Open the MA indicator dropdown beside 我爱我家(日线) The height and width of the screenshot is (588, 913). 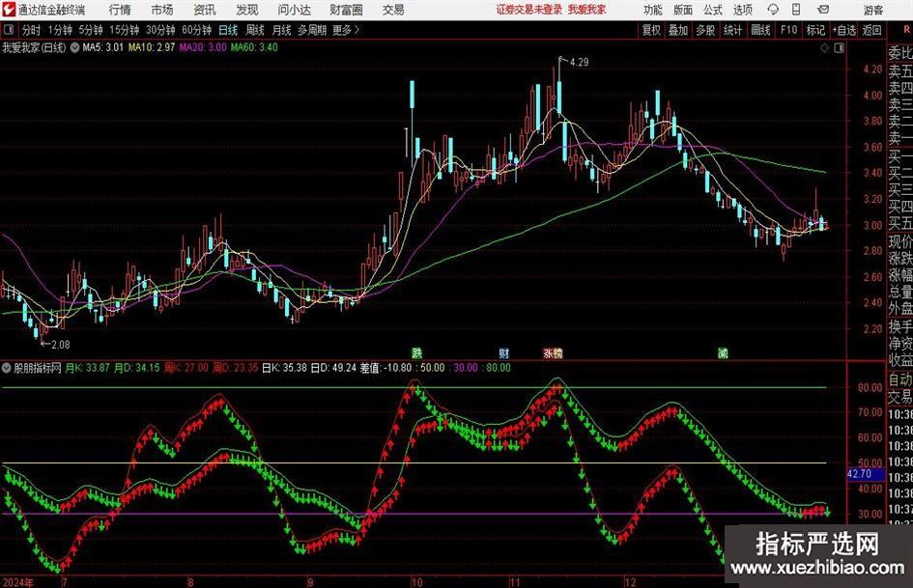[x=74, y=47]
